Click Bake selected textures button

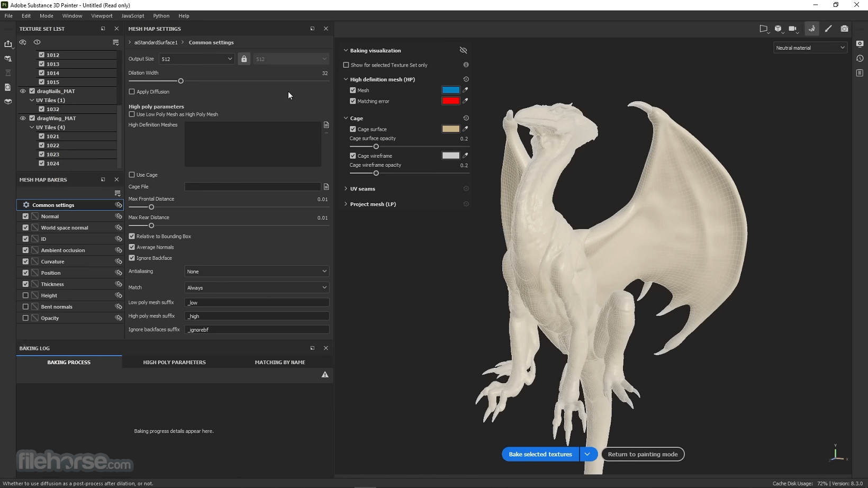click(x=540, y=454)
